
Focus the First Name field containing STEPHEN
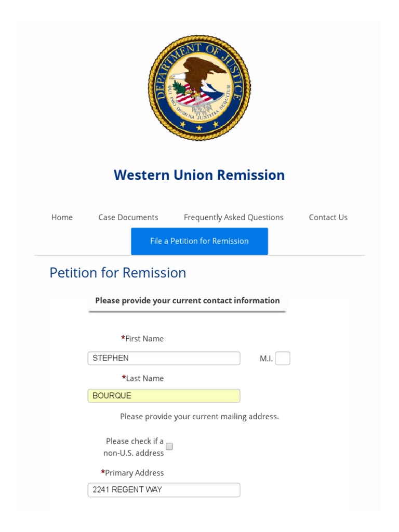pyautogui.click(x=164, y=358)
